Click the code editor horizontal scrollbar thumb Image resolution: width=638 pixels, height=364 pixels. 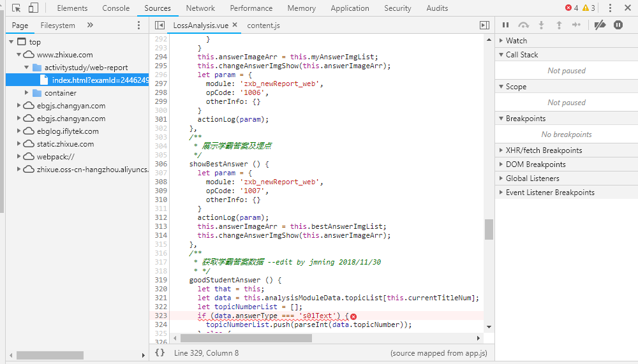pyautogui.click(x=246, y=338)
